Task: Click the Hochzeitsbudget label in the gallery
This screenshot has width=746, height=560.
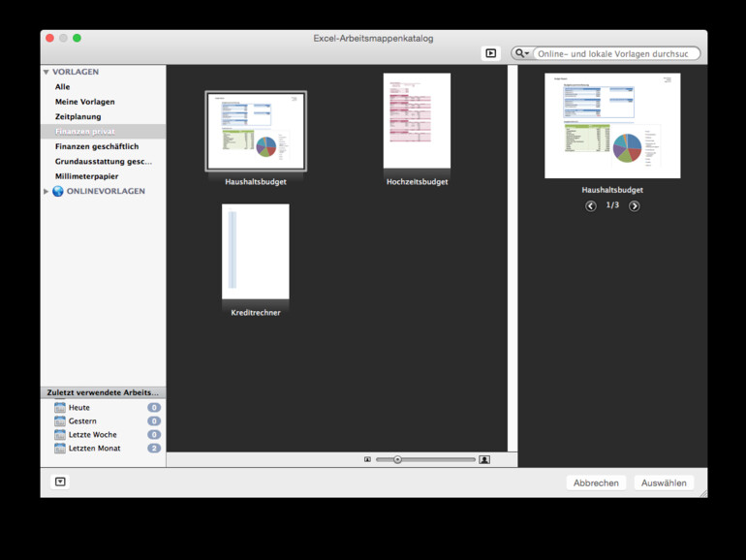Action: tap(417, 182)
